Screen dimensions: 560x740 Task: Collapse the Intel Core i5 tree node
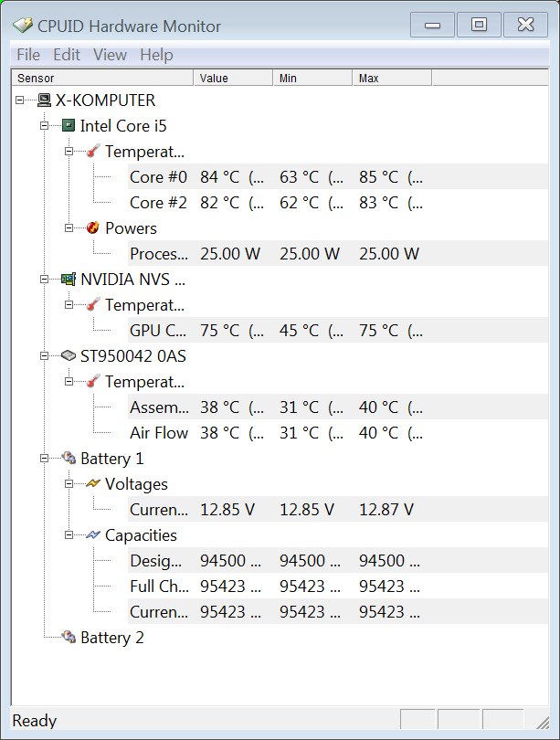[x=44, y=125]
